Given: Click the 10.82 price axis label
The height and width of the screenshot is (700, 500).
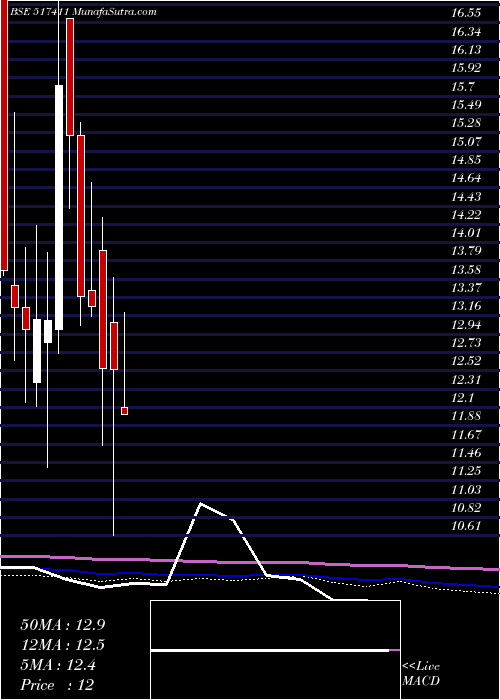Looking at the screenshot, I should (x=466, y=508).
